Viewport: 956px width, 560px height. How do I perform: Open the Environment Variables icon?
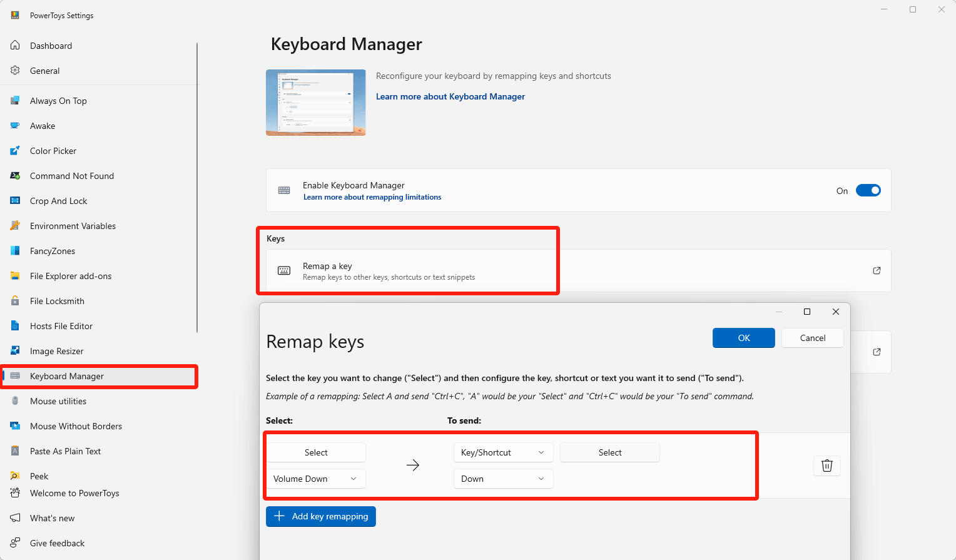15,226
